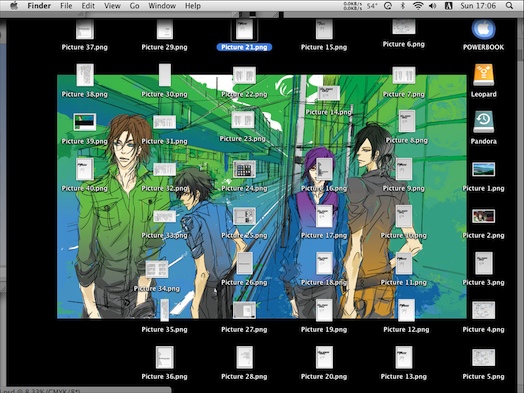Select the Picture 16.png file icon
Image resolution: width=524 pixels, height=393 pixels.
tap(324, 169)
